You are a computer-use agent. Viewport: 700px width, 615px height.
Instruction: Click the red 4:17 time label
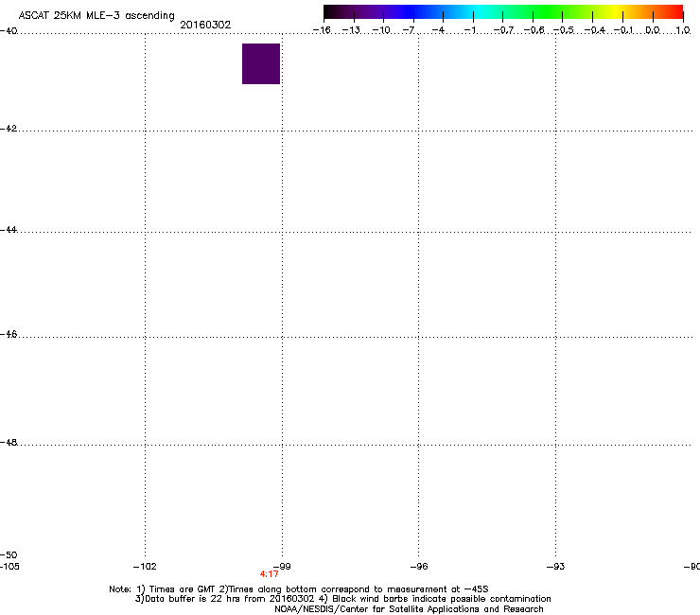pyautogui.click(x=270, y=574)
